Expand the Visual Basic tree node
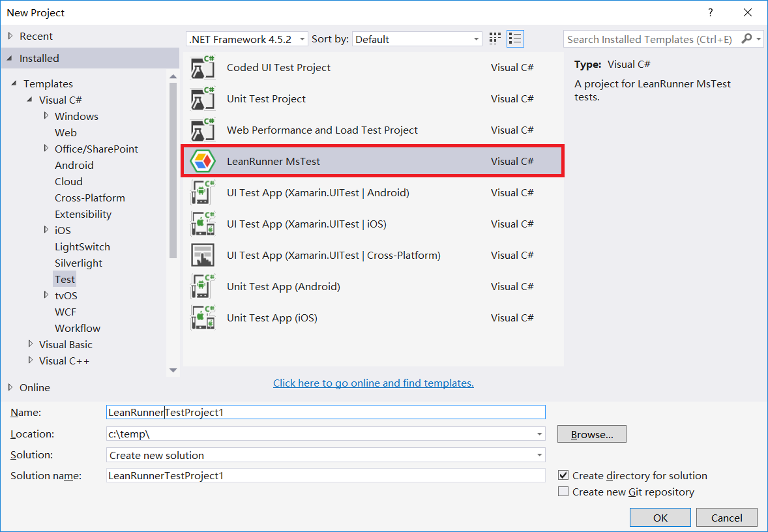Viewport: 768px width, 532px height. [31, 344]
